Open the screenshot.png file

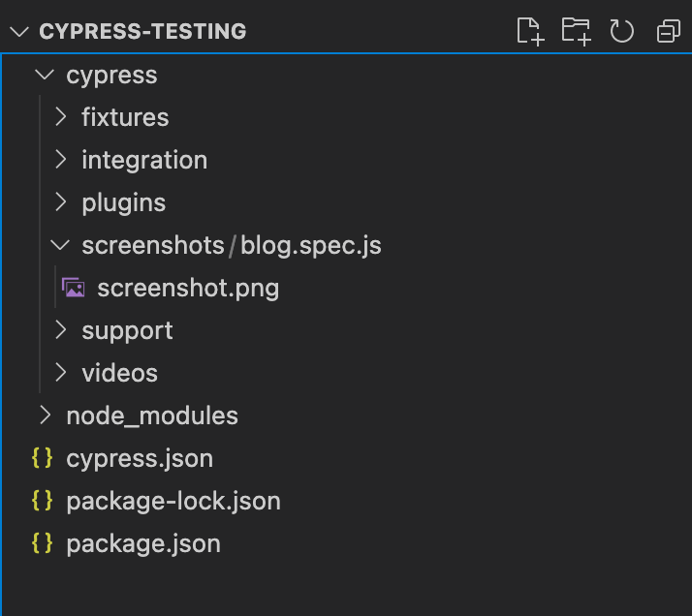(x=188, y=288)
